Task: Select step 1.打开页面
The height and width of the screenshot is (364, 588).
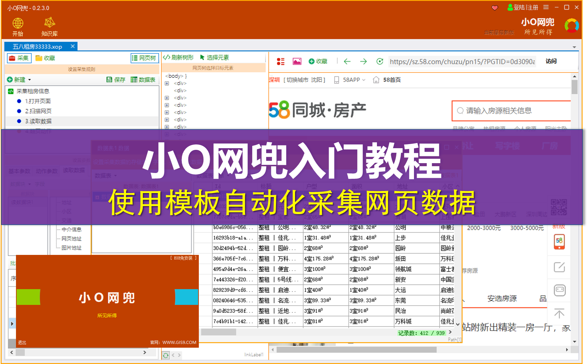Action: click(x=38, y=101)
